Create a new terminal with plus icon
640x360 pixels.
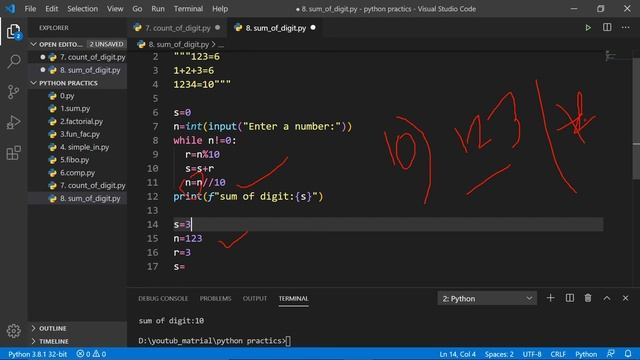550,298
